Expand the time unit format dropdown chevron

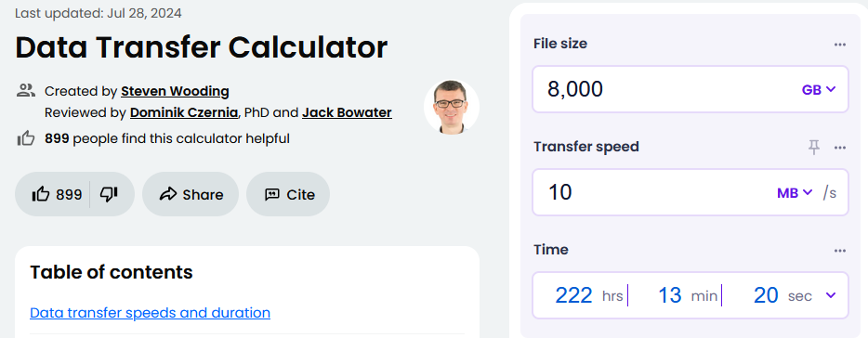tap(830, 295)
